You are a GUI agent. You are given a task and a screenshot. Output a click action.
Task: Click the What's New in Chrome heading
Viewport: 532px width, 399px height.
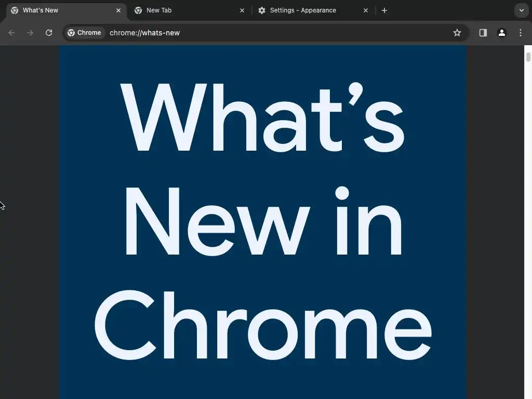263,220
